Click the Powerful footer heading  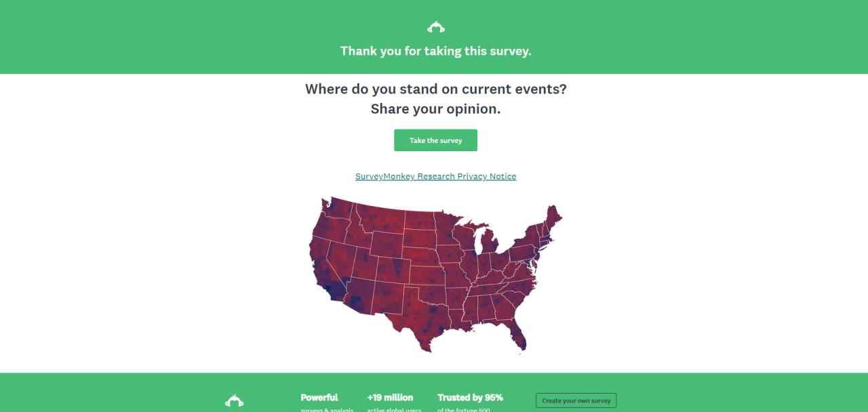pos(319,398)
